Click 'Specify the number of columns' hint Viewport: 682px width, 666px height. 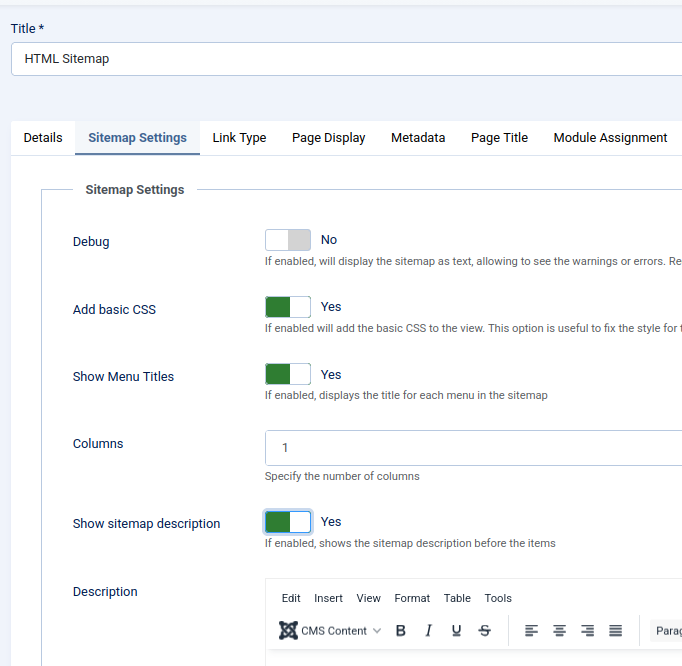pyautogui.click(x=342, y=476)
